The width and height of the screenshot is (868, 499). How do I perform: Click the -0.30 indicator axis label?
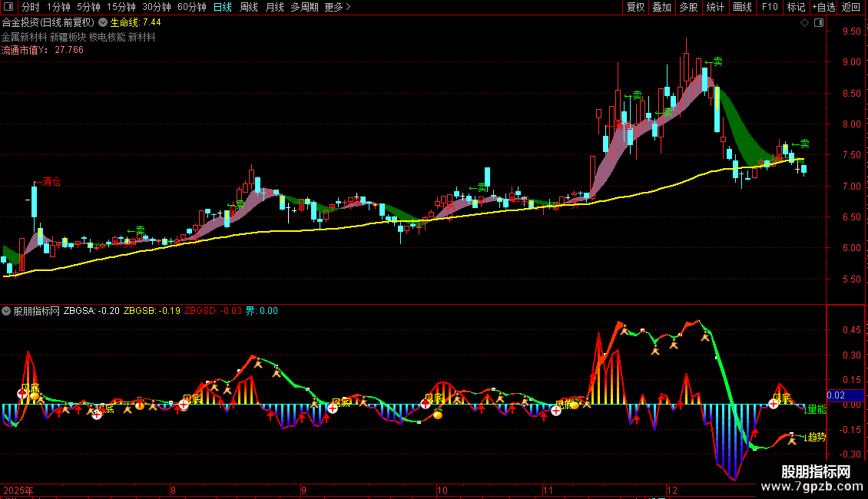pos(850,454)
